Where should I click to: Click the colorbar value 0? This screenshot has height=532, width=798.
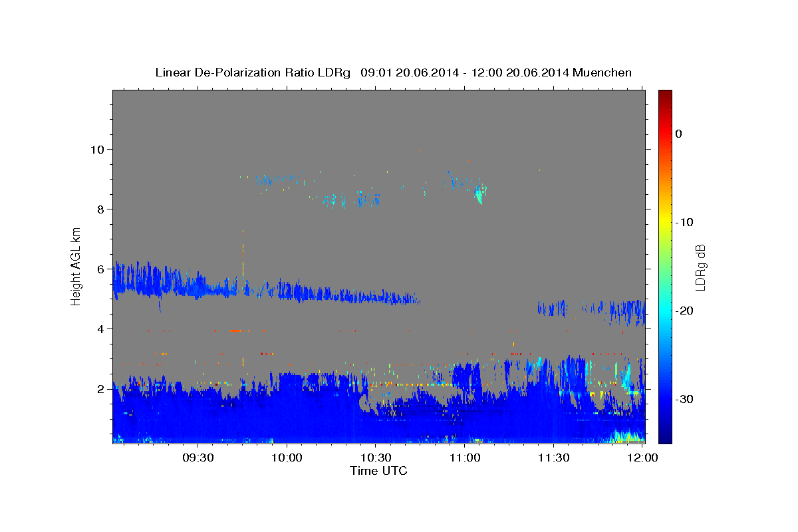679,134
